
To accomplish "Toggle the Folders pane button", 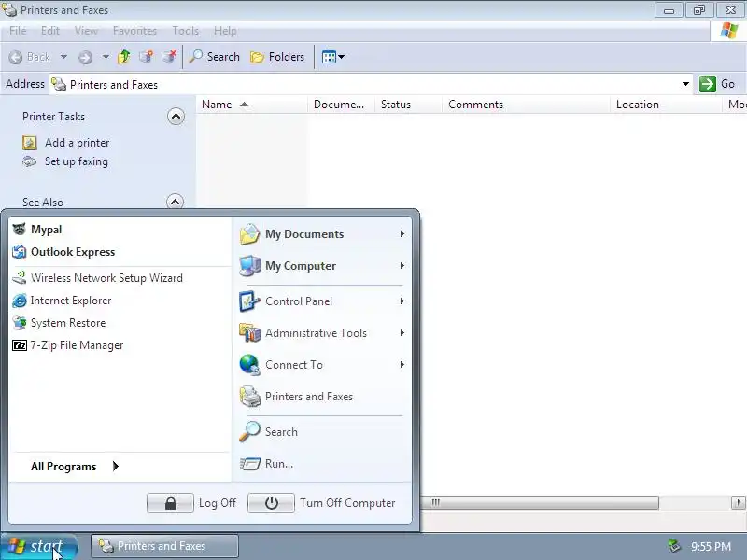I will pyautogui.click(x=277, y=57).
